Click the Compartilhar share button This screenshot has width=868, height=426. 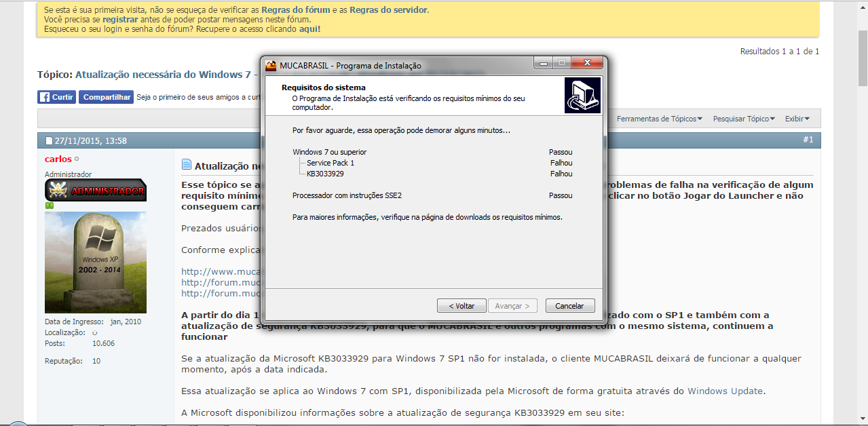pyautogui.click(x=106, y=97)
